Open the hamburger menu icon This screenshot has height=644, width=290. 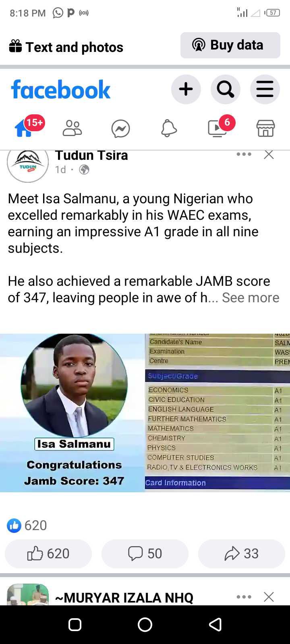265,89
